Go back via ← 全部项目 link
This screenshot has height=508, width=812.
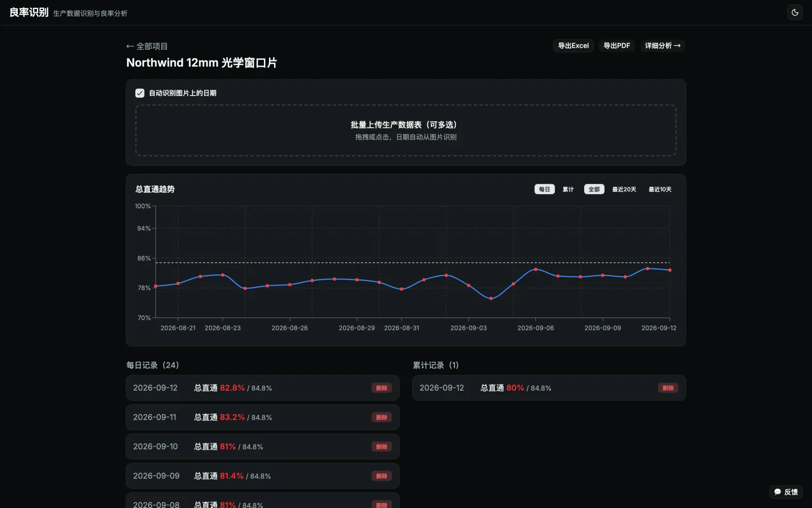coord(147,46)
